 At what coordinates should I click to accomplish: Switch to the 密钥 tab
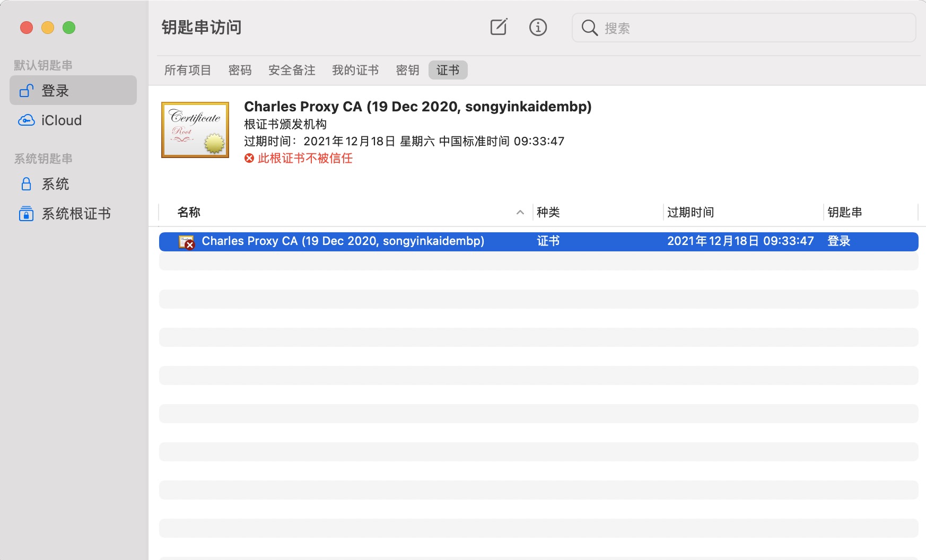pyautogui.click(x=407, y=70)
